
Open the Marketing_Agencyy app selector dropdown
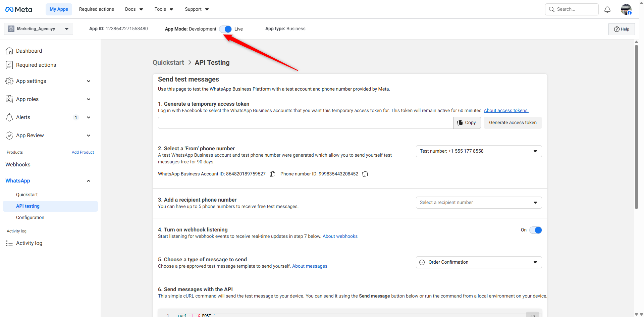39,29
